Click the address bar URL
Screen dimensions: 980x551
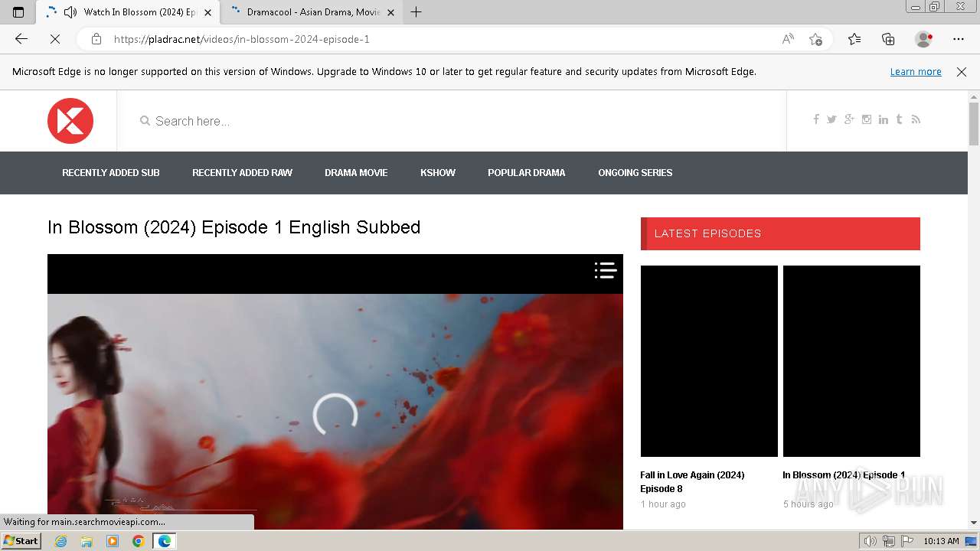coord(242,39)
